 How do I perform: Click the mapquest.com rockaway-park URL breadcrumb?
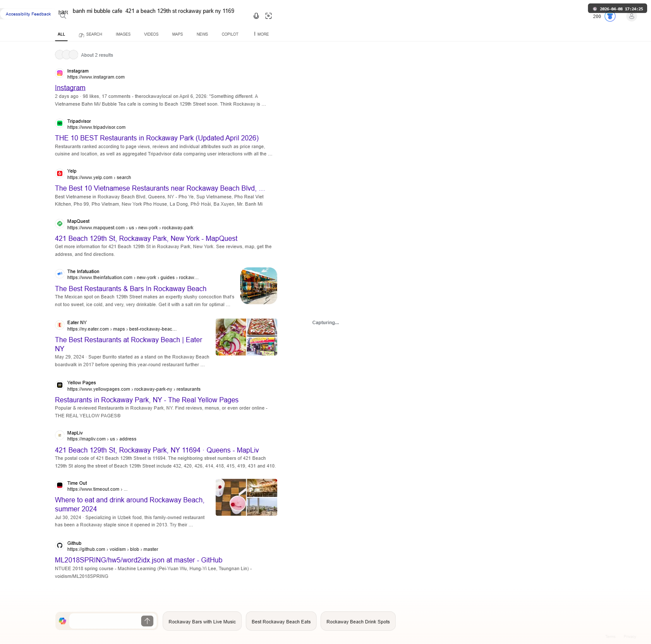tap(130, 228)
